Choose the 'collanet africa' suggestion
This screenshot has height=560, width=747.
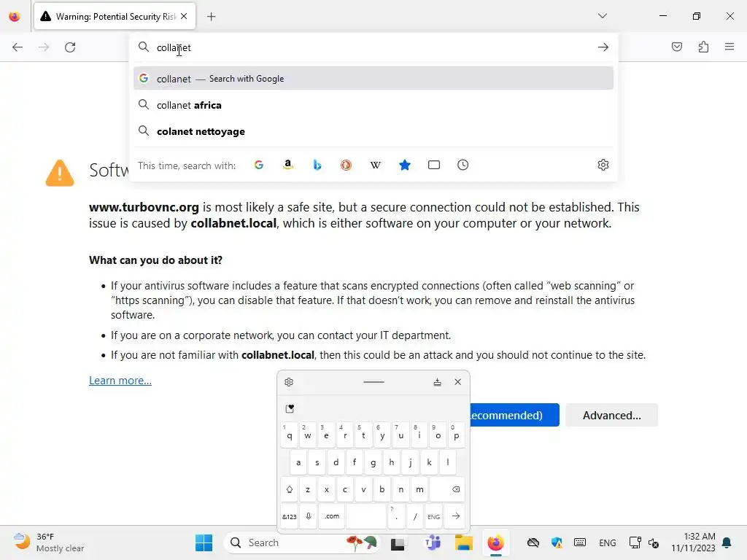(373, 105)
